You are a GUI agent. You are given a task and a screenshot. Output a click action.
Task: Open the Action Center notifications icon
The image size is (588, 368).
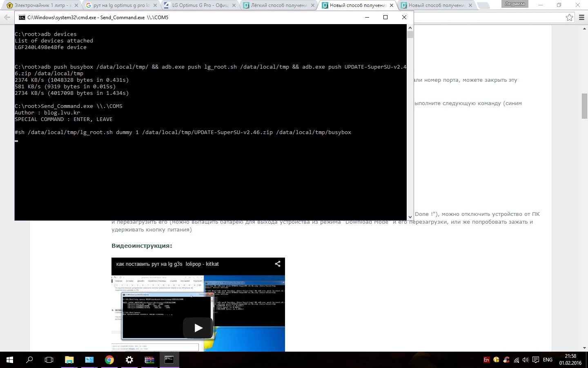click(535, 360)
